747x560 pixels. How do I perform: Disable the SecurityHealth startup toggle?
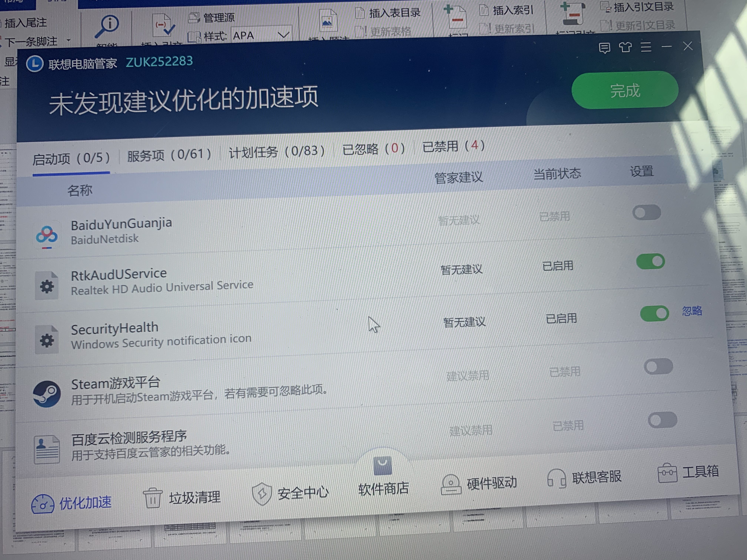(x=654, y=314)
